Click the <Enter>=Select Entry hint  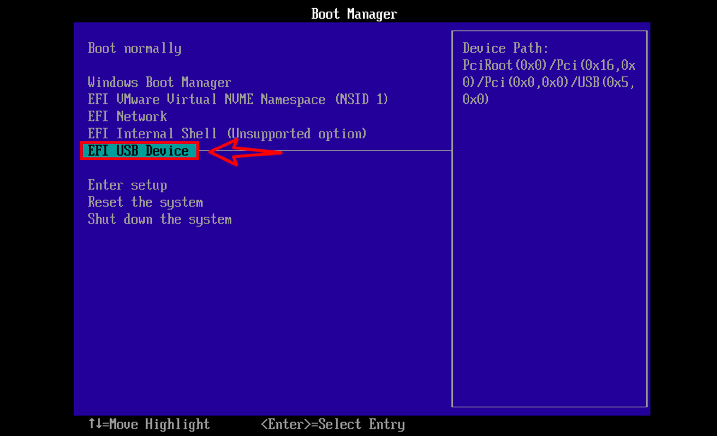coord(332,424)
